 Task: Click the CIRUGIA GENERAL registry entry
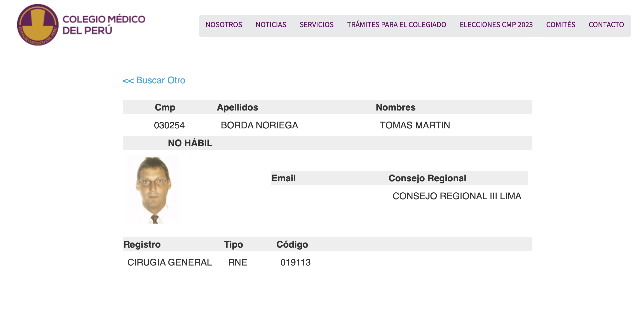tap(169, 262)
